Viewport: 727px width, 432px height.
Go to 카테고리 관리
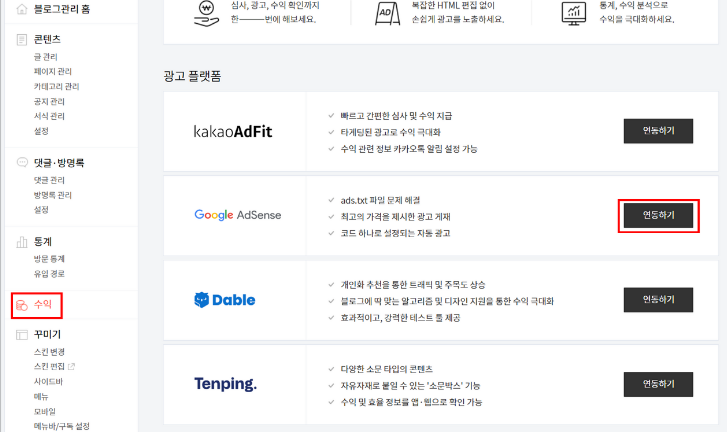pos(57,86)
